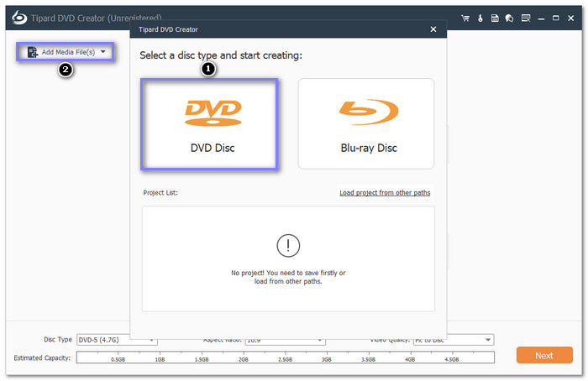Click 'Select a disc type and start creating:' heading

221,55
